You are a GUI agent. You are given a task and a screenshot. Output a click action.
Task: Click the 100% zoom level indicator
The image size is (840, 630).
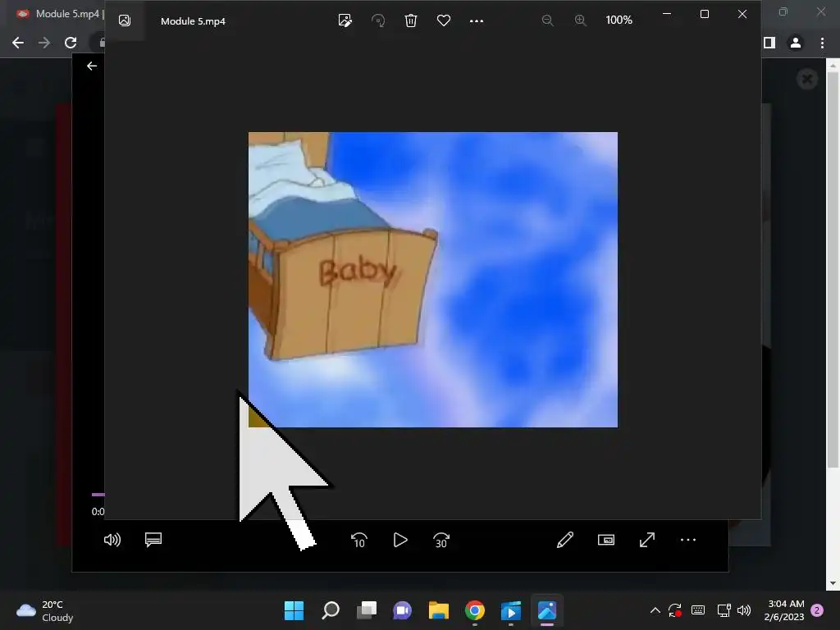619,20
